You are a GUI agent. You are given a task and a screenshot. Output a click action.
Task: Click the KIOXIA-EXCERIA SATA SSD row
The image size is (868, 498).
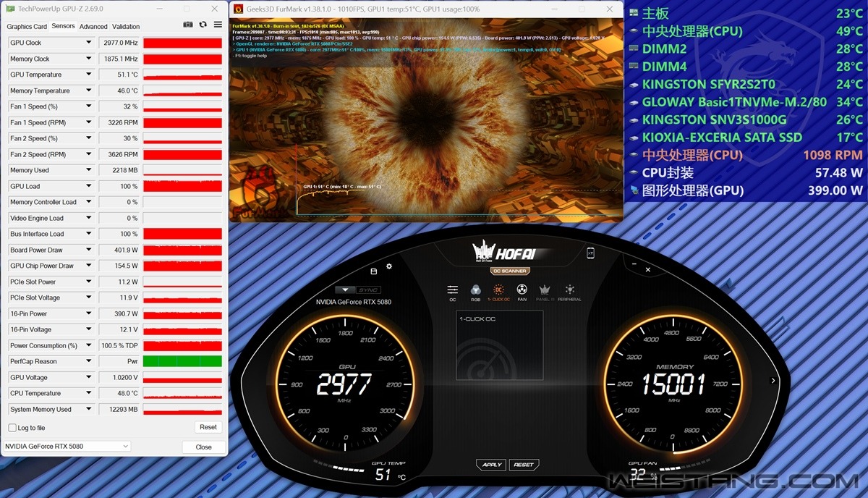(746, 137)
